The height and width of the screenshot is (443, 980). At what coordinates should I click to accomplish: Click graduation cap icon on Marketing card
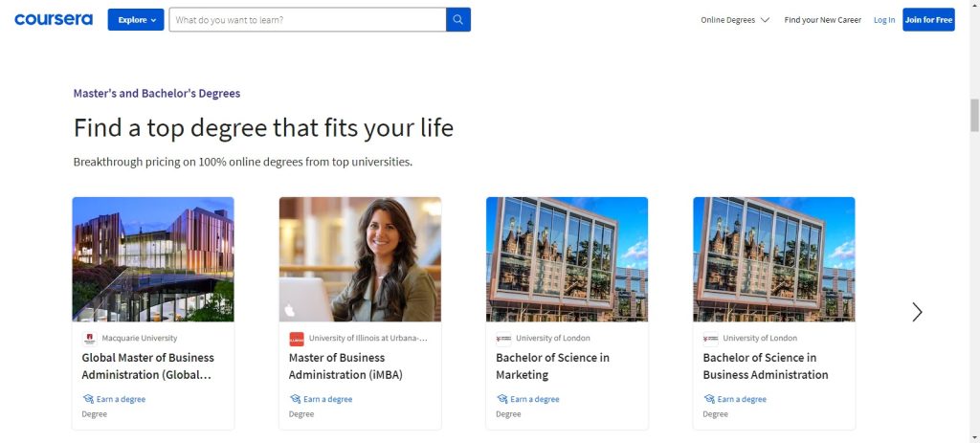(x=502, y=399)
